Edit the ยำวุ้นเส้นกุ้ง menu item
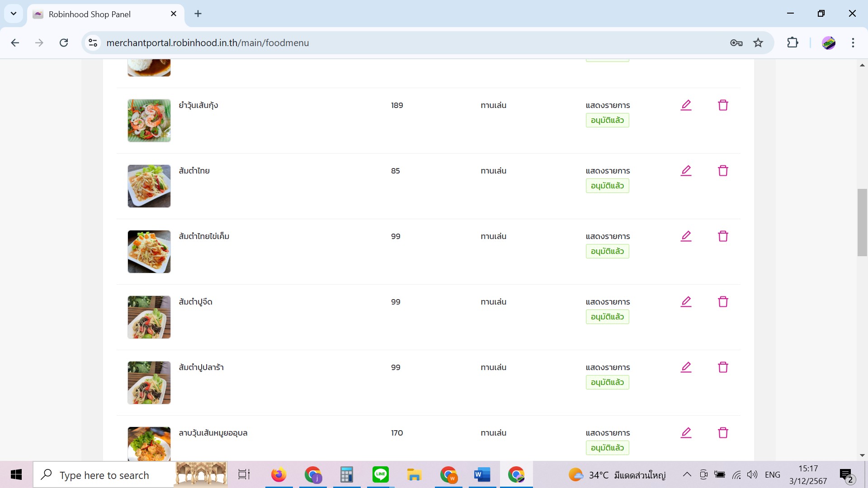Screen dimensions: 868x488 click(686, 105)
